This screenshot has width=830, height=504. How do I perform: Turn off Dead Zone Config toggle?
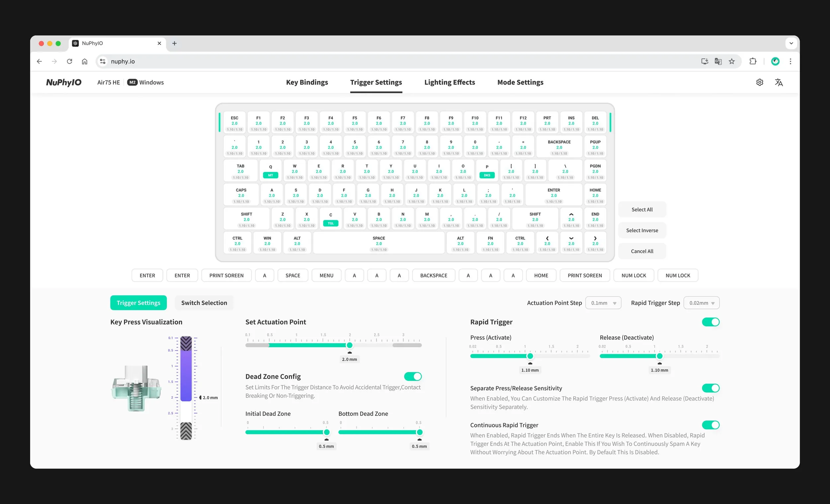coord(413,376)
